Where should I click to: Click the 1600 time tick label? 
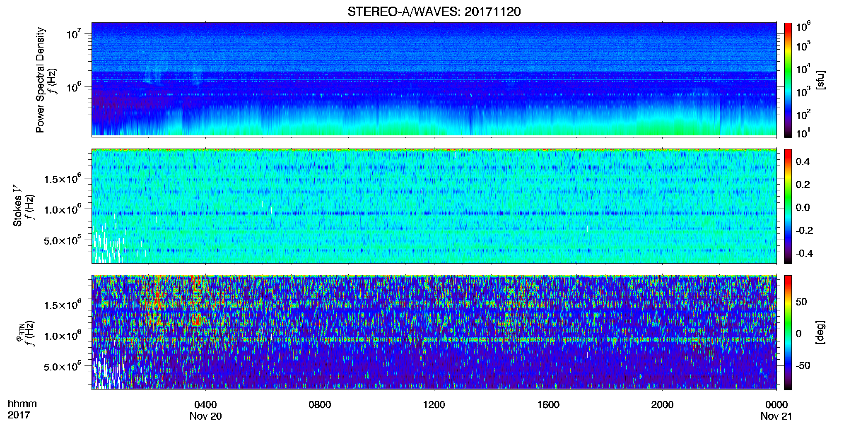click(548, 405)
